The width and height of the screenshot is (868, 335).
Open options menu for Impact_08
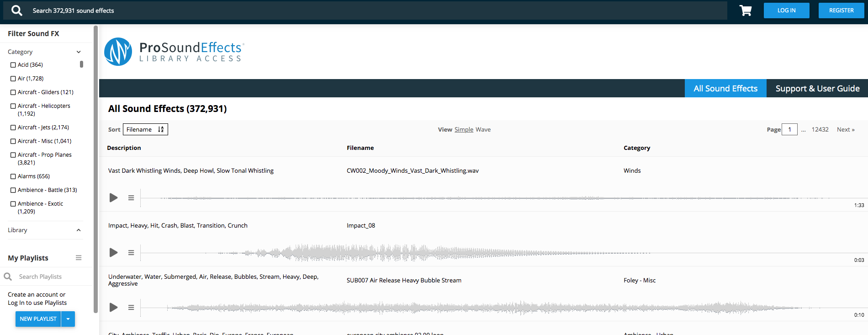click(131, 253)
